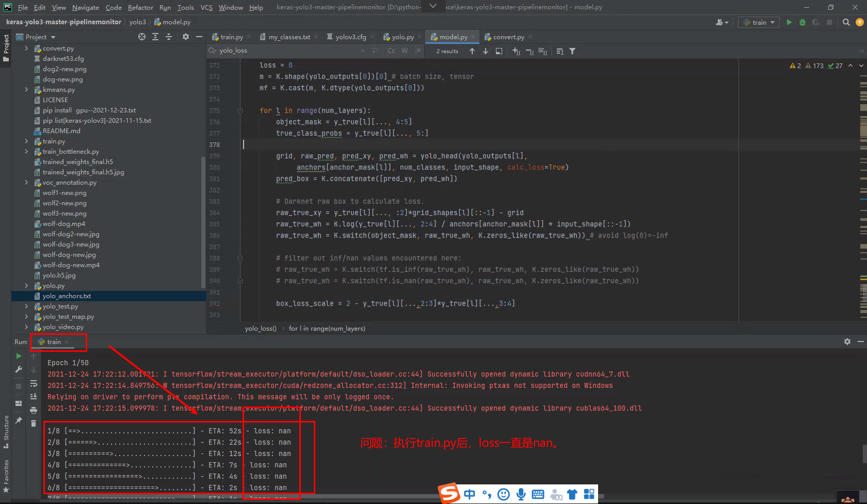Open the train run configuration dropdown
867x504 pixels.
point(758,22)
